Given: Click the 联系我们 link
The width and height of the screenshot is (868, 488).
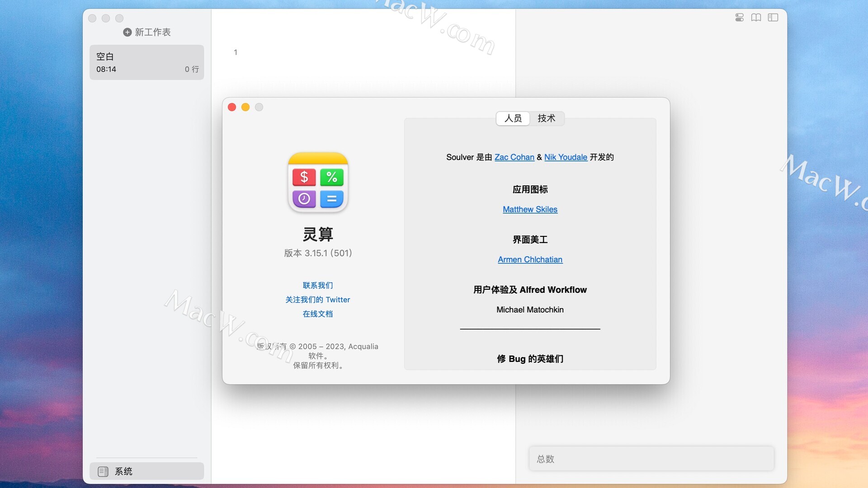Looking at the screenshot, I should coord(318,286).
